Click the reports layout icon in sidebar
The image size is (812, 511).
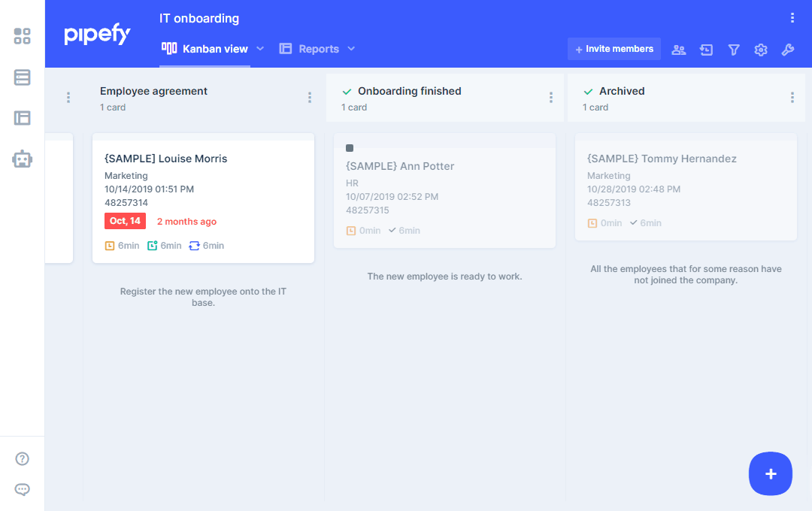(x=23, y=118)
